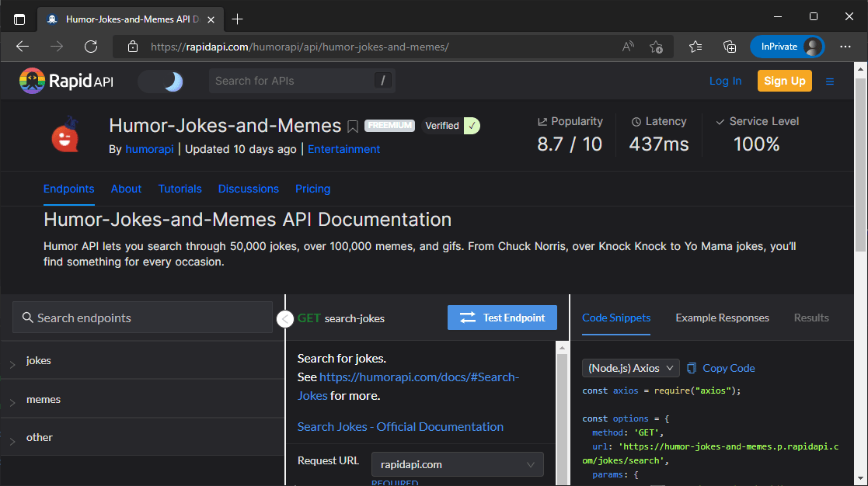Open the hamburger menu next to Sign Up
This screenshot has width=868, height=486.
pyautogui.click(x=829, y=82)
